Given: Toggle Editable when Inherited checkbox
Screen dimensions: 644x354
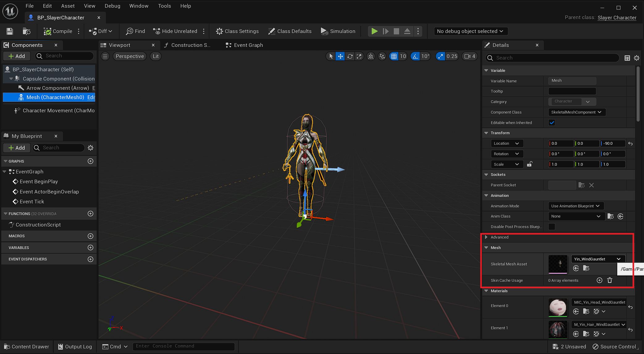Looking at the screenshot, I should (552, 123).
